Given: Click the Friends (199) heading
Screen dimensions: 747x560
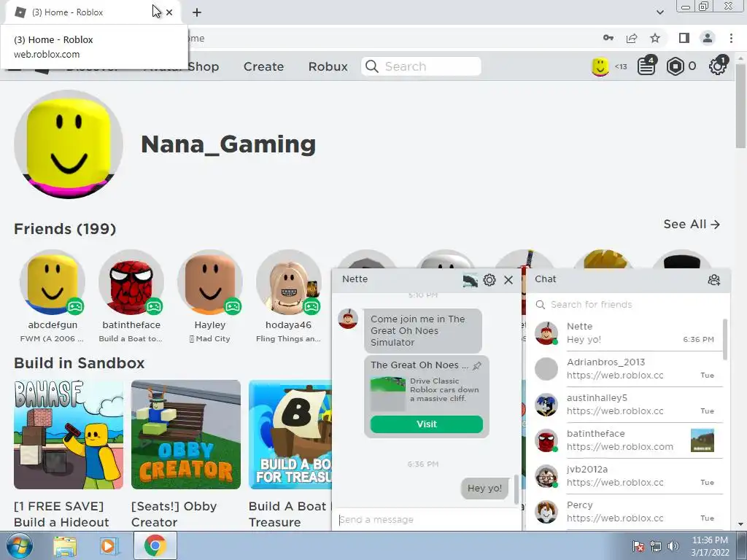Looking at the screenshot, I should (x=65, y=228).
